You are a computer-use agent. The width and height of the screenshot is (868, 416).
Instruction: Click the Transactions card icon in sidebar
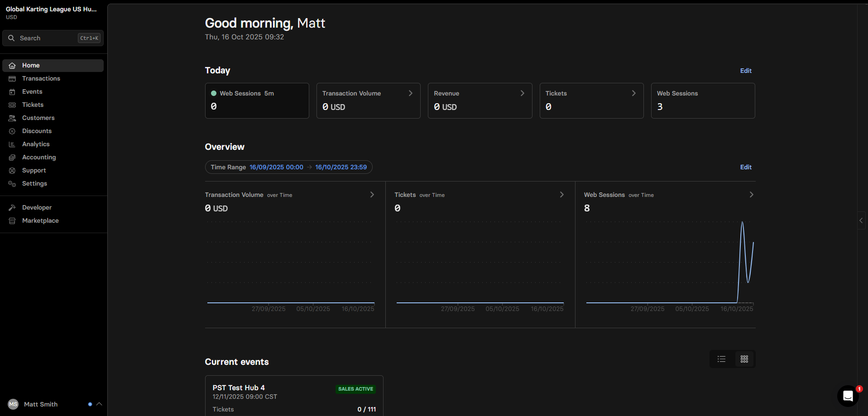click(12, 79)
